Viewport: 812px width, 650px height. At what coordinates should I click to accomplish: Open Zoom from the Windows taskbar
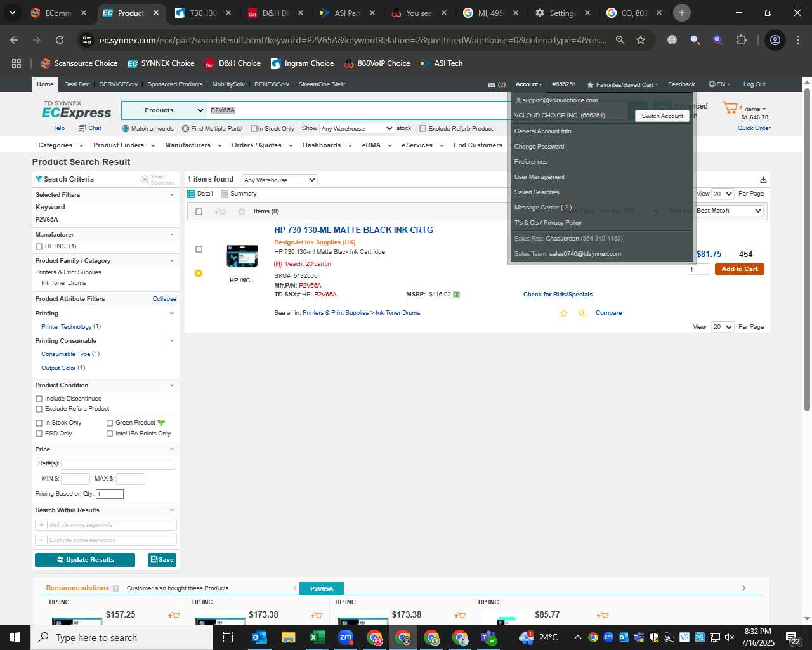pyautogui.click(x=346, y=637)
